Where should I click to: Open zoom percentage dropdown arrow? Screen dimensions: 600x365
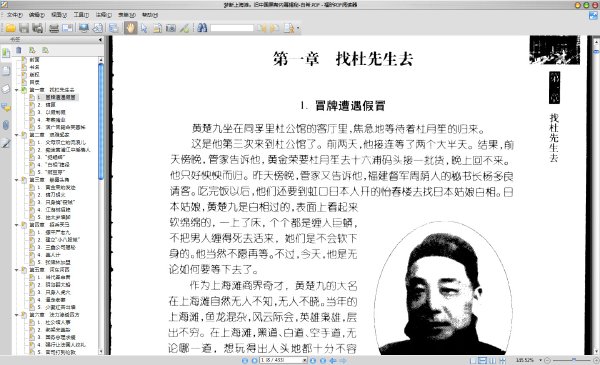[x=540, y=360]
